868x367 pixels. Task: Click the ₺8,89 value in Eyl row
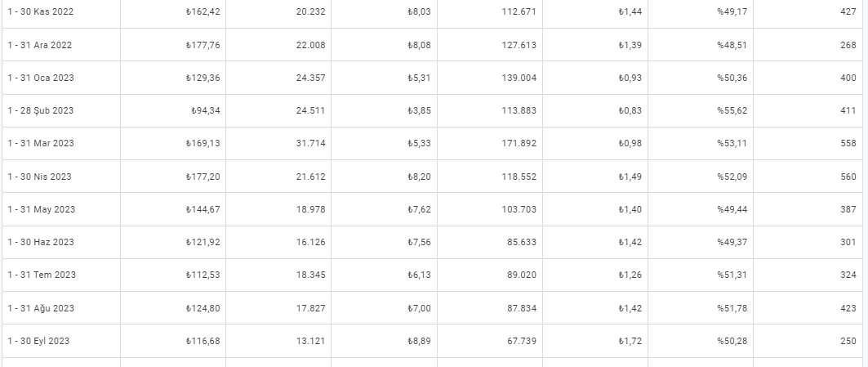pyautogui.click(x=419, y=340)
